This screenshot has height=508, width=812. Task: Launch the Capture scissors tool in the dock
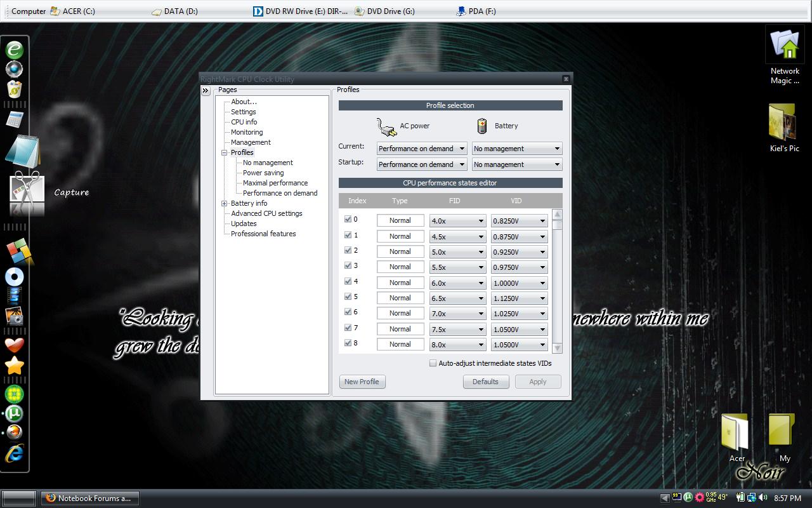click(x=27, y=192)
